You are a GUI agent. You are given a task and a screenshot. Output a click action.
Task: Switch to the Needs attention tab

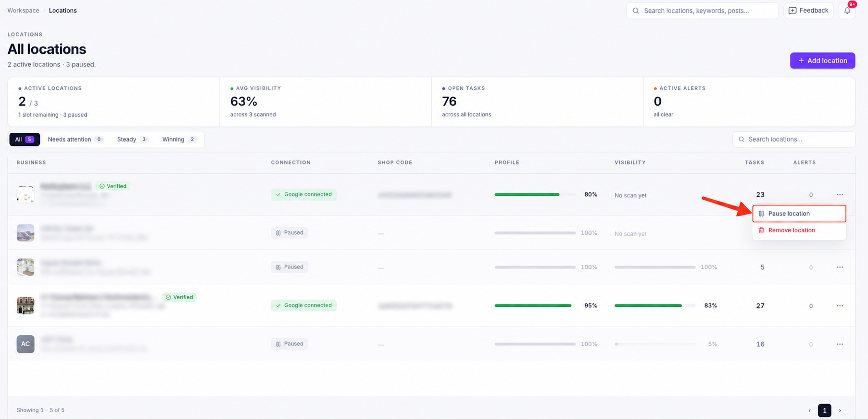pos(75,140)
